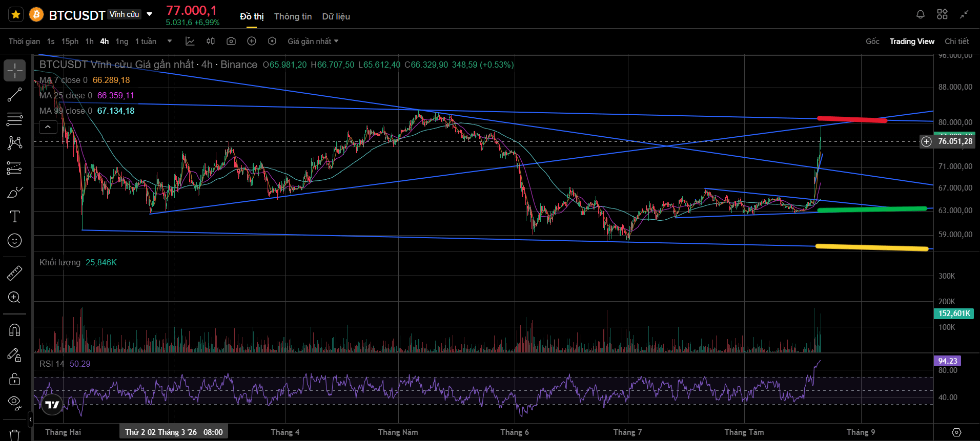Switch to the Chi tiết view
Viewport: 980px width, 441px height.
(x=957, y=41)
